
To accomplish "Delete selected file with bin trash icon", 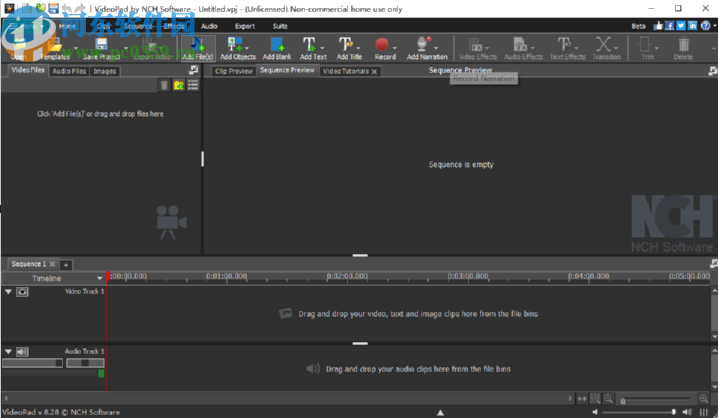I will [x=164, y=85].
